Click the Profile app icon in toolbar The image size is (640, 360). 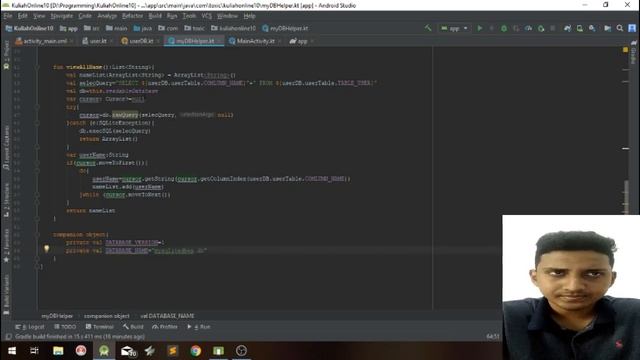point(528,28)
